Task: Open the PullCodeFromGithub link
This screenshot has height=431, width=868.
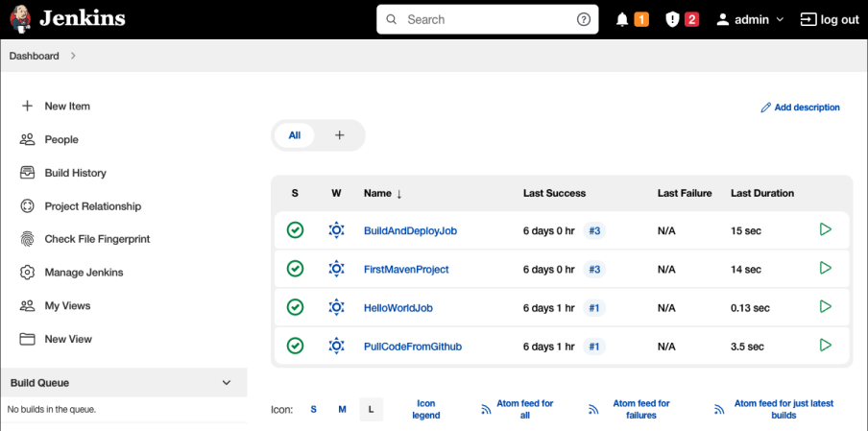Action: [413, 347]
